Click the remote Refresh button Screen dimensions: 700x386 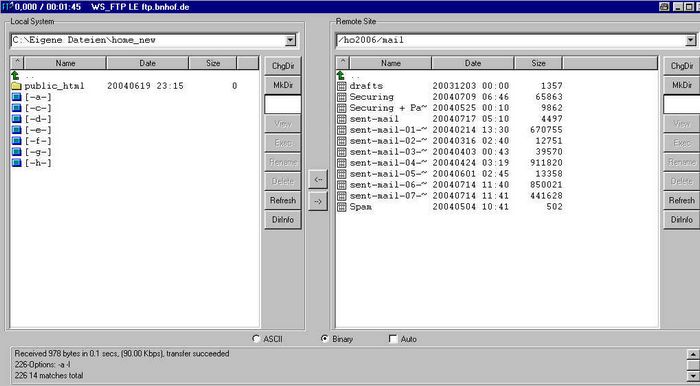click(x=682, y=201)
